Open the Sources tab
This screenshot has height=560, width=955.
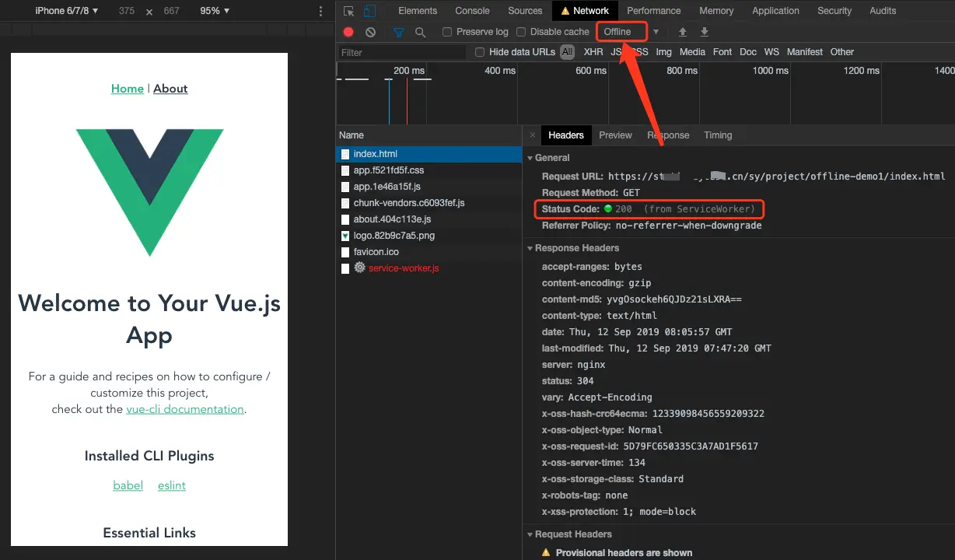[525, 11]
